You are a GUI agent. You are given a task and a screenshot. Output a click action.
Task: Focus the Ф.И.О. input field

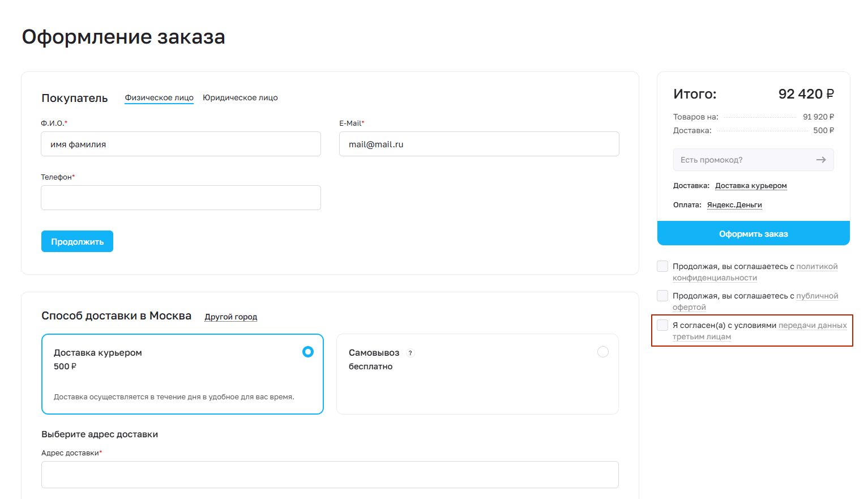181,144
